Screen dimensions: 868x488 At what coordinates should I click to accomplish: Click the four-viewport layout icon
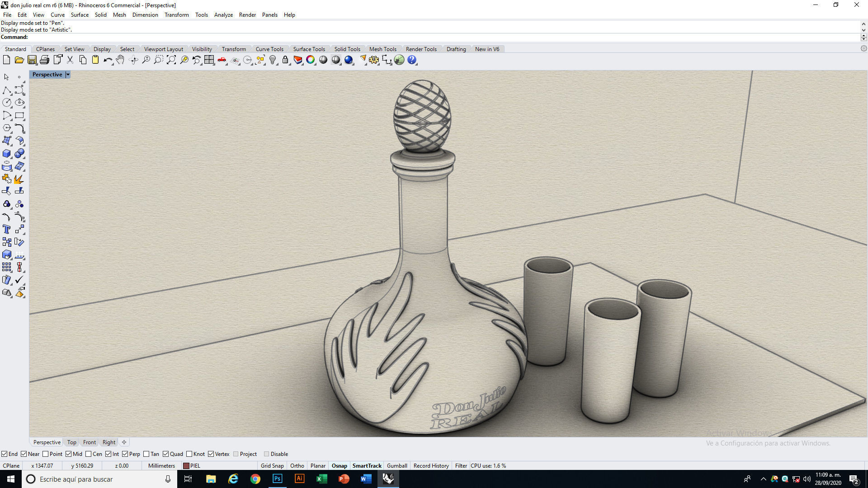(x=209, y=60)
